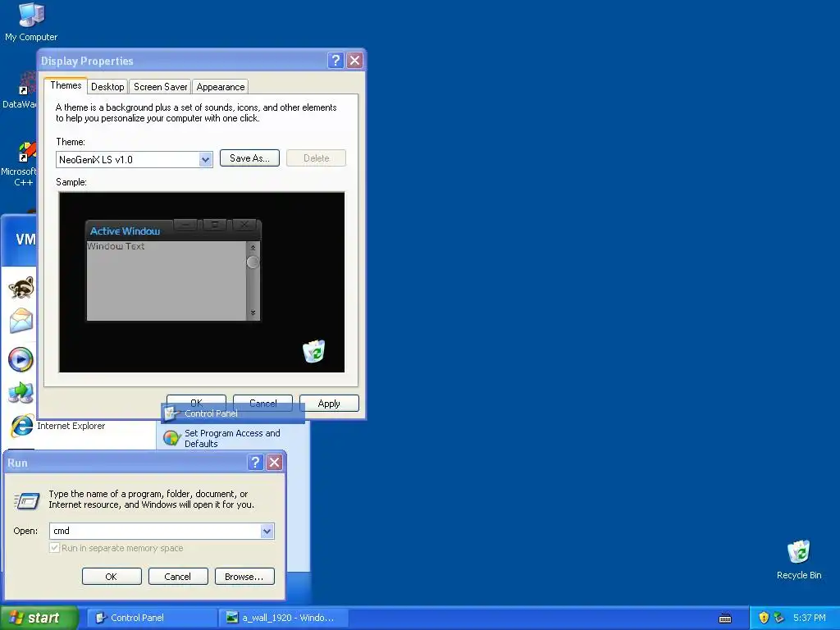Click the Active Window sample preview

174,270
